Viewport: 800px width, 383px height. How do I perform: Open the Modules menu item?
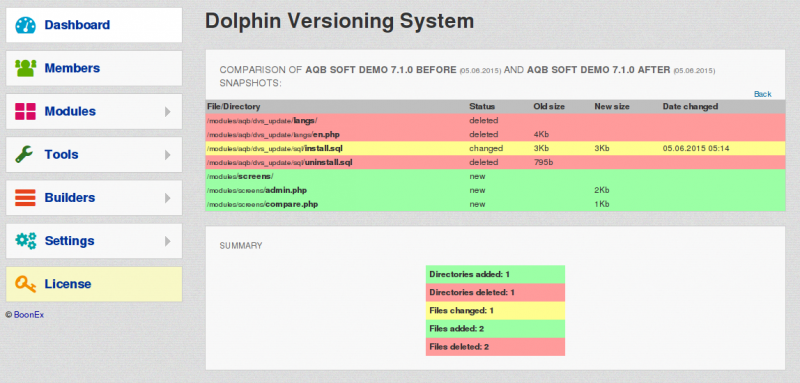pyautogui.click(x=94, y=111)
